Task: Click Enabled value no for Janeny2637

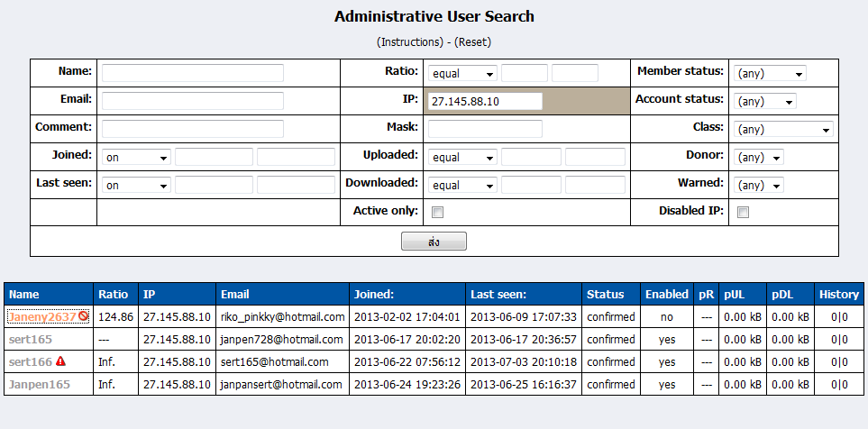Action: click(667, 317)
